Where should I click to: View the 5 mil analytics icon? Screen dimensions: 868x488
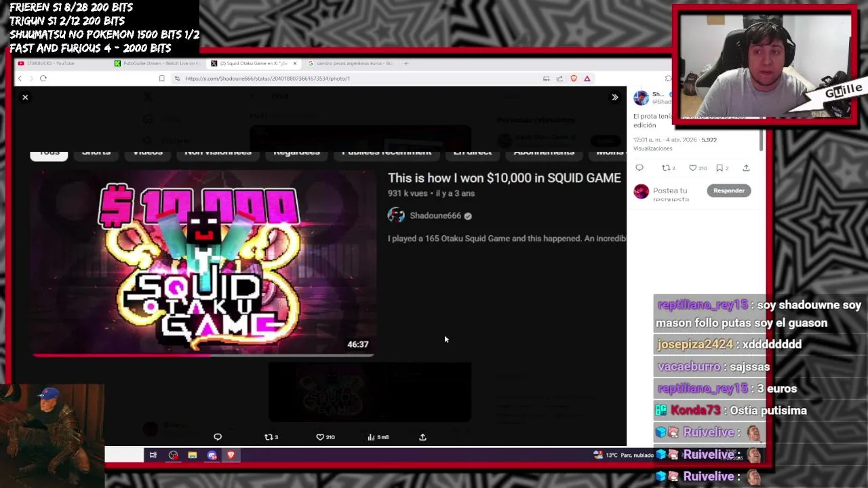tap(378, 437)
